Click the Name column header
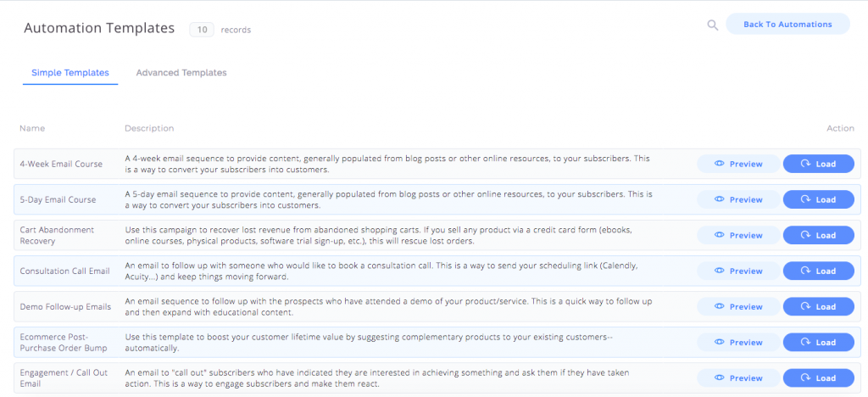868x397 pixels. [32, 128]
